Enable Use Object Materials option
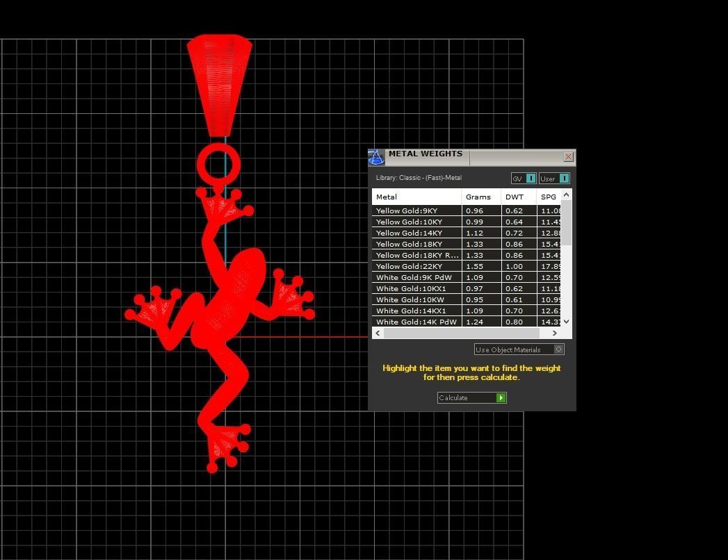Viewport: 728px width, 560px height. coord(519,349)
